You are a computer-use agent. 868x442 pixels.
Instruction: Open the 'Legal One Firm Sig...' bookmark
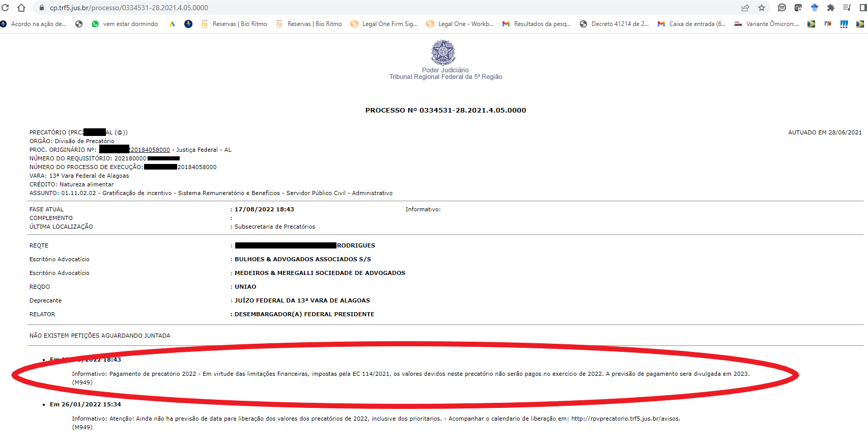[x=384, y=24]
